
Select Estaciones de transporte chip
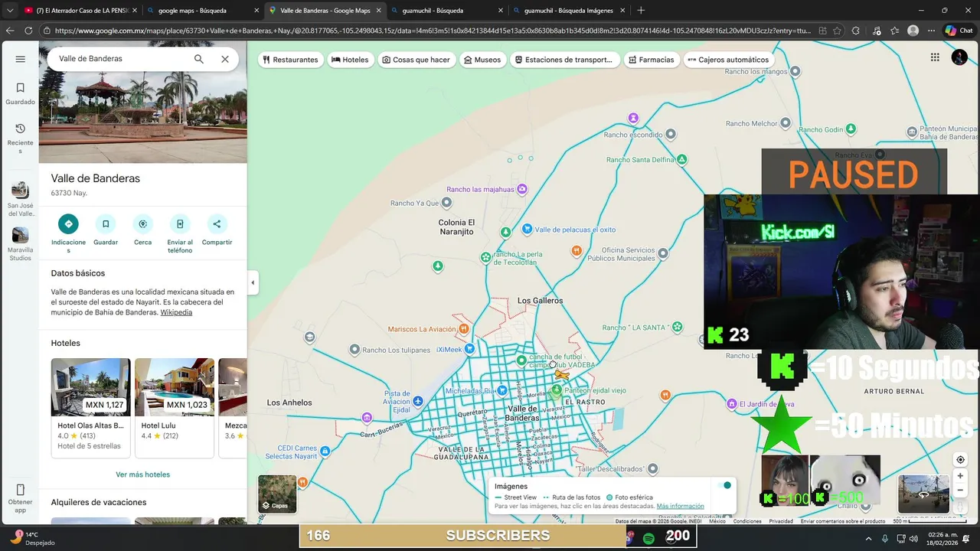(563, 60)
